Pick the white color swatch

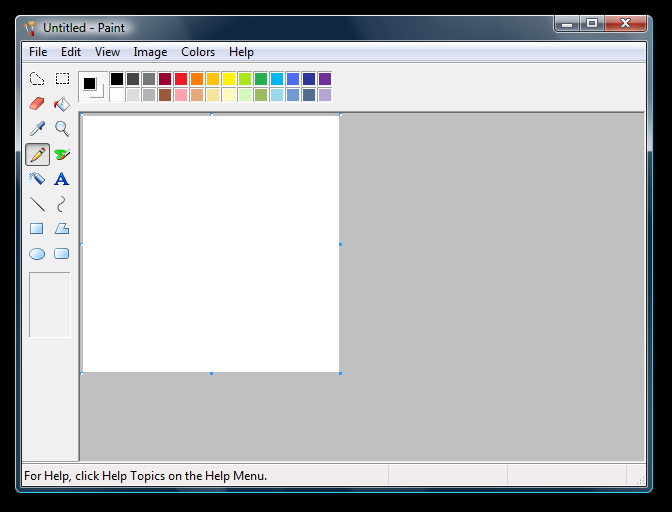(x=117, y=95)
